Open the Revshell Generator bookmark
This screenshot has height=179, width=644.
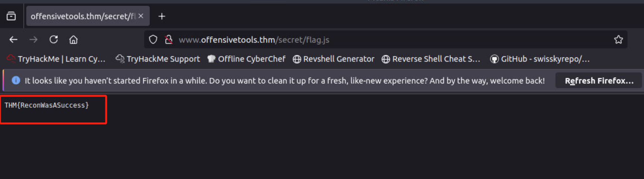coord(334,59)
